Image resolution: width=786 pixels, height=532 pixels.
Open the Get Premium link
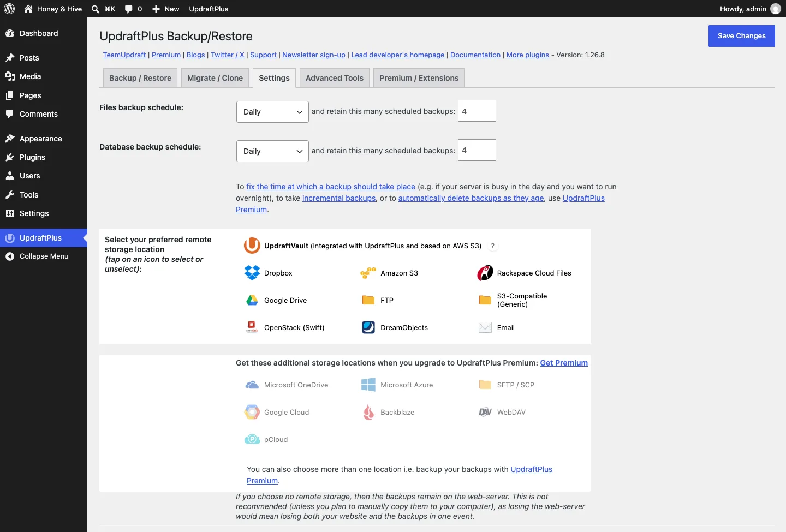click(x=564, y=363)
